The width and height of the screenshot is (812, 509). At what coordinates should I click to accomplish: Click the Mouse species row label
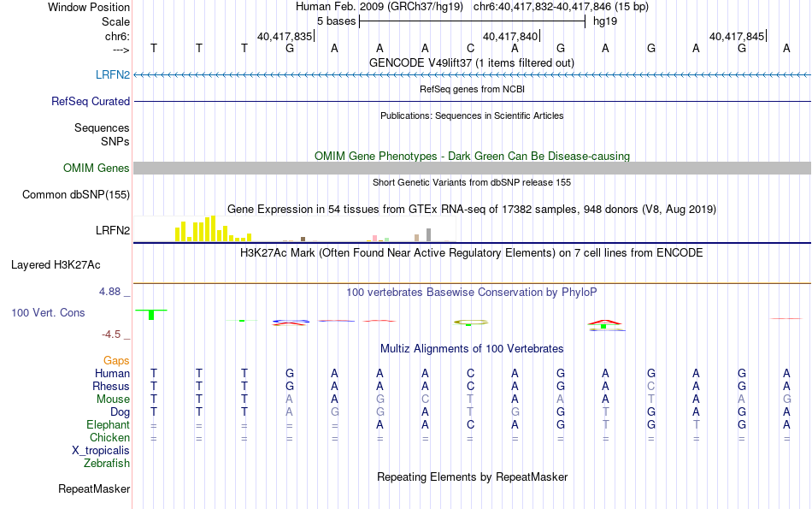pos(113,400)
